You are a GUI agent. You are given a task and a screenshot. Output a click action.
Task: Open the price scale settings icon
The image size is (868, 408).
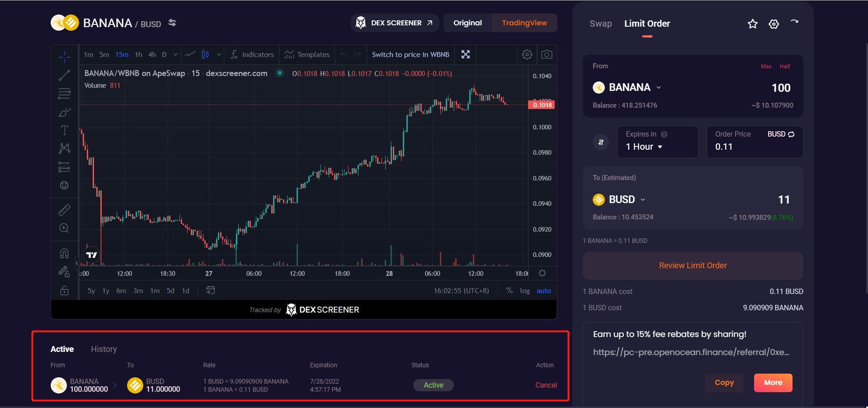(x=542, y=273)
